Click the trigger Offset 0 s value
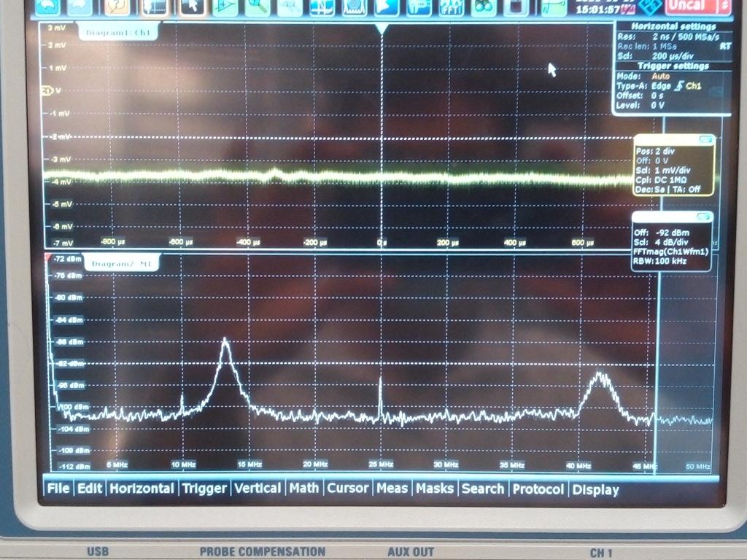This screenshot has height=560, width=747. [x=657, y=96]
